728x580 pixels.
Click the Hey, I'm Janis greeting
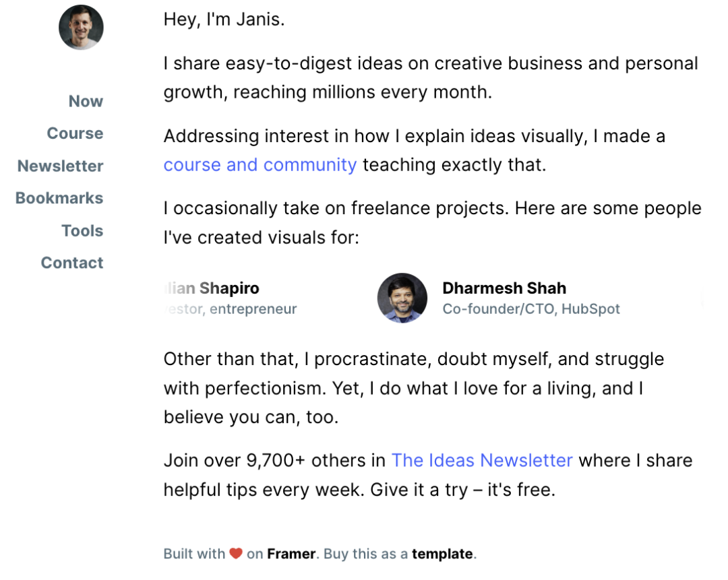tap(224, 20)
